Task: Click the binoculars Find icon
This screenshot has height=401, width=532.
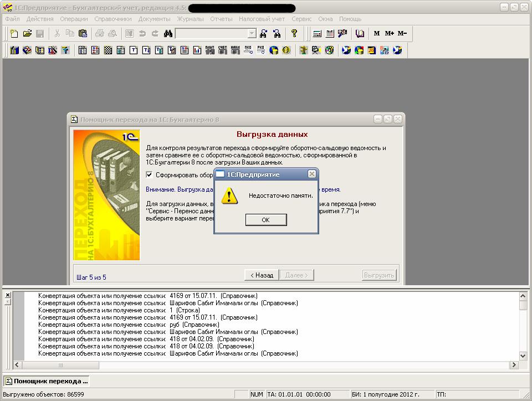Action: [168, 33]
